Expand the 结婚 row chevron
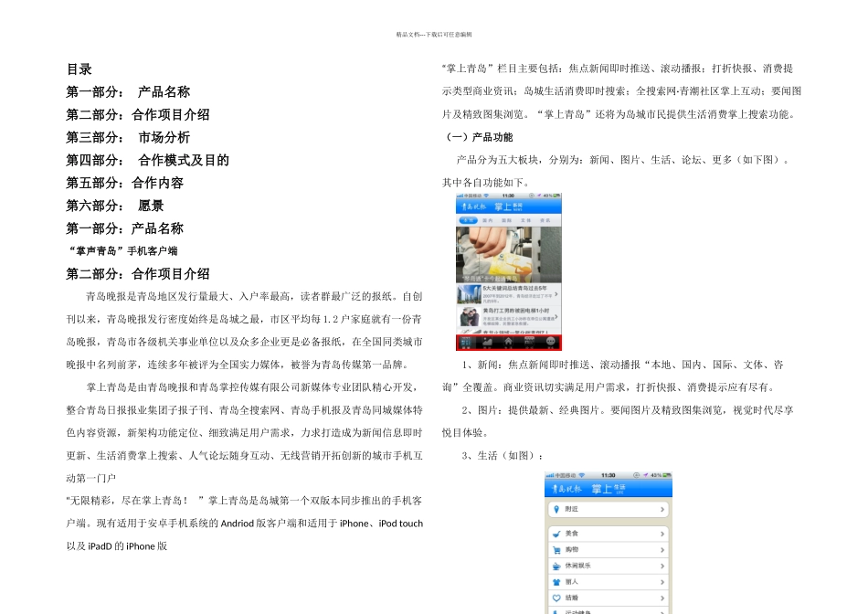The image size is (868, 614). pos(662,598)
